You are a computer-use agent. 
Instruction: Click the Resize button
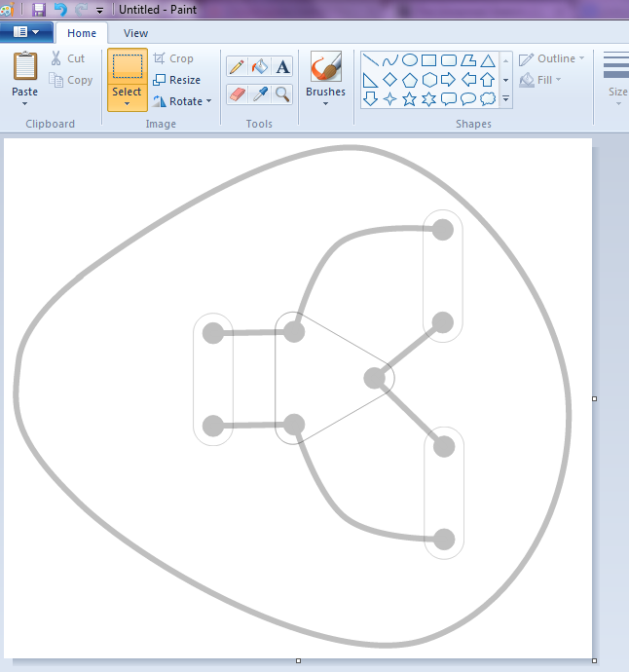click(176, 80)
